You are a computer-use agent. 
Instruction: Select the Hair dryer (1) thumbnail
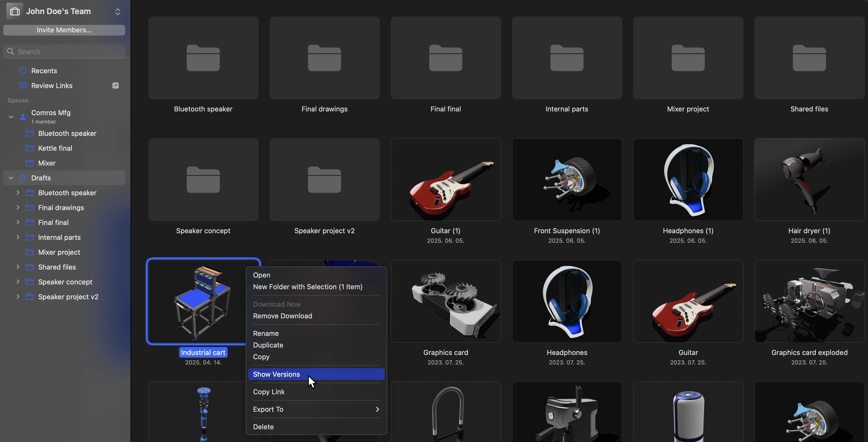[809, 180]
